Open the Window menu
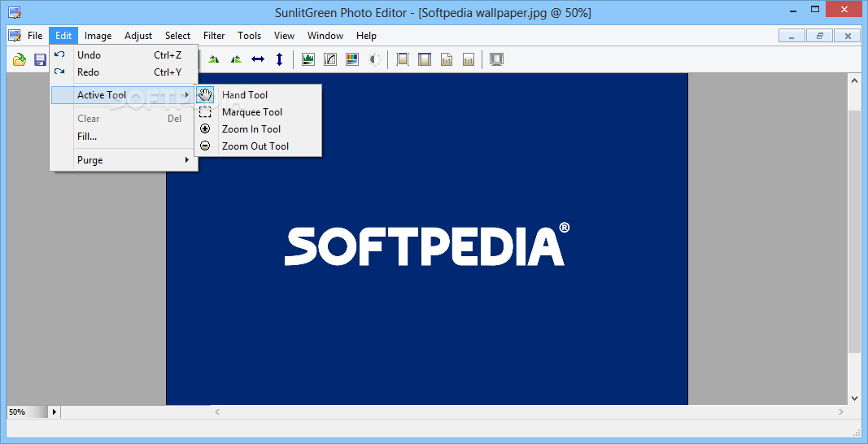 coord(325,36)
